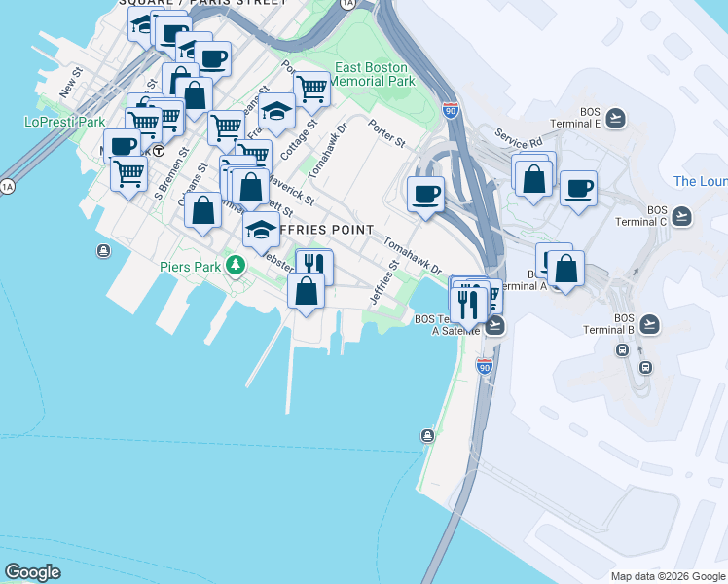This screenshot has width=728, height=584.
Task: Click shopping bag marker at Terminal A
Action: 565,272
